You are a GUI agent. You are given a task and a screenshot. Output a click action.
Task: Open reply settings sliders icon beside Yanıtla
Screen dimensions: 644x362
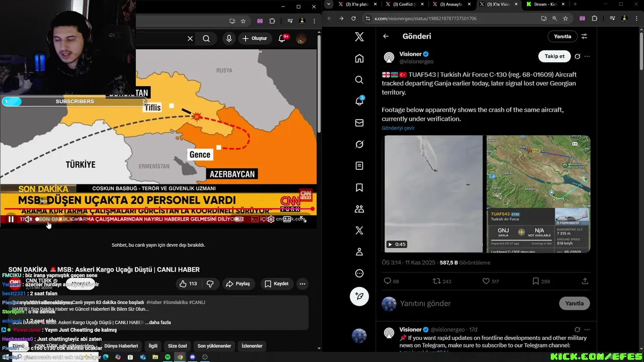(x=584, y=36)
